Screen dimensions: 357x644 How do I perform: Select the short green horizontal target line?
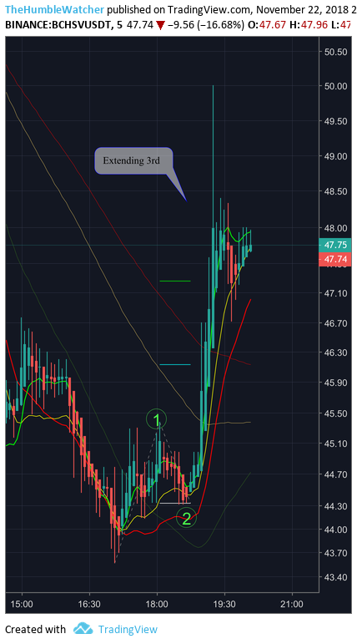click(x=175, y=281)
